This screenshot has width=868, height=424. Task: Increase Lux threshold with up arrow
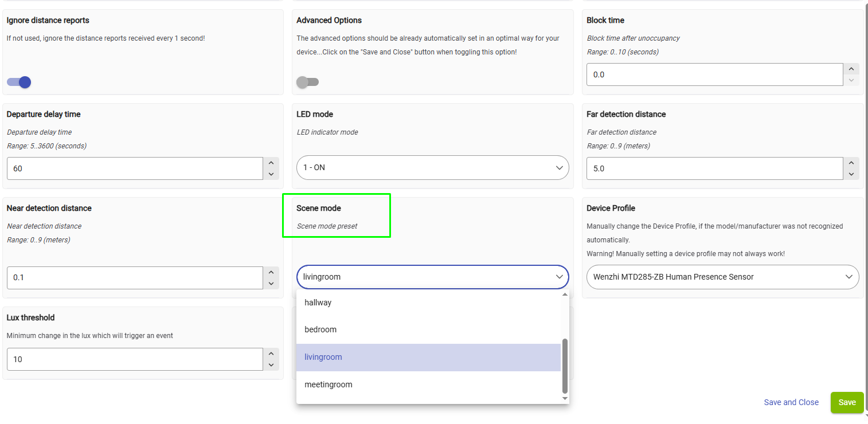pyautogui.click(x=271, y=354)
